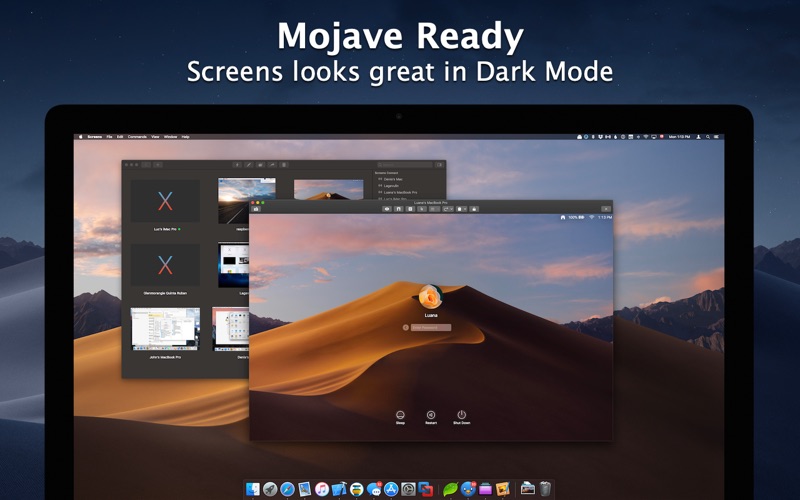Open iTunes from the Dock
Image resolution: width=800 pixels, height=500 pixels.
tap(322, 489)
